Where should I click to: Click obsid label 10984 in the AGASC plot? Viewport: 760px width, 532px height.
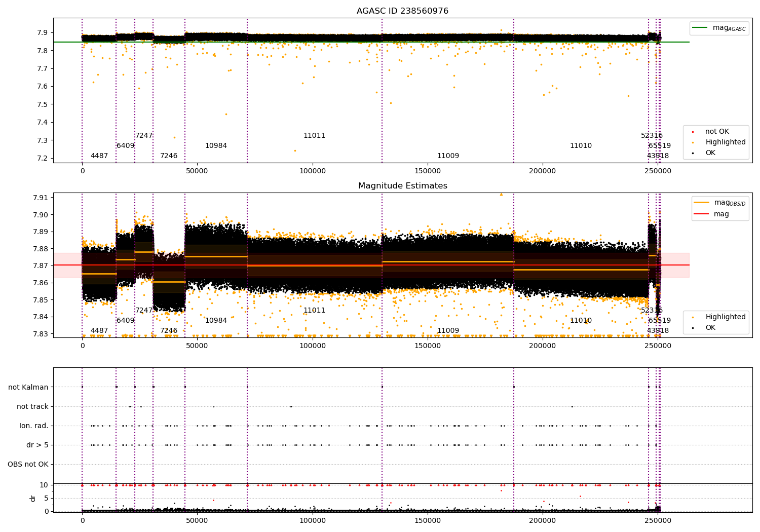[x=216, y=146]
